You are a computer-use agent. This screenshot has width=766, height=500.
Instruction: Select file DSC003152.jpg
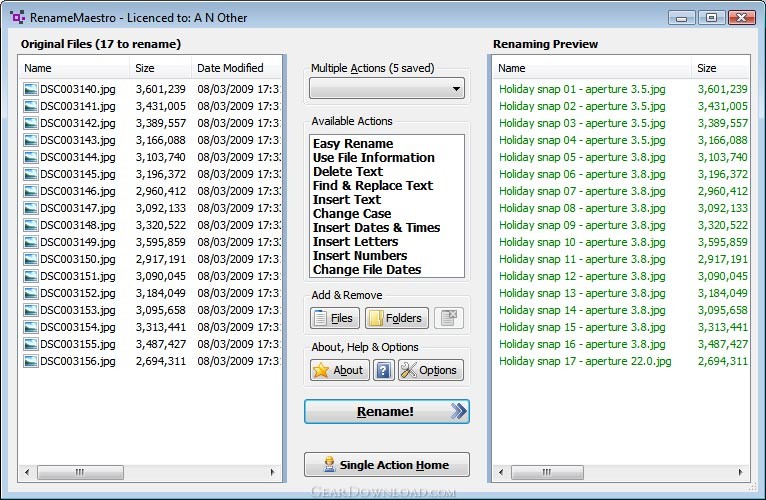click(x=78, y=293)
